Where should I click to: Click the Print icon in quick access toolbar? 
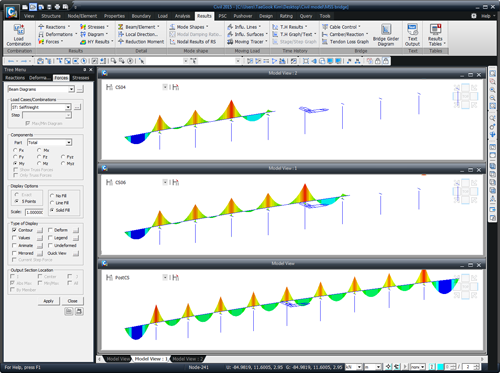point(57,7)
